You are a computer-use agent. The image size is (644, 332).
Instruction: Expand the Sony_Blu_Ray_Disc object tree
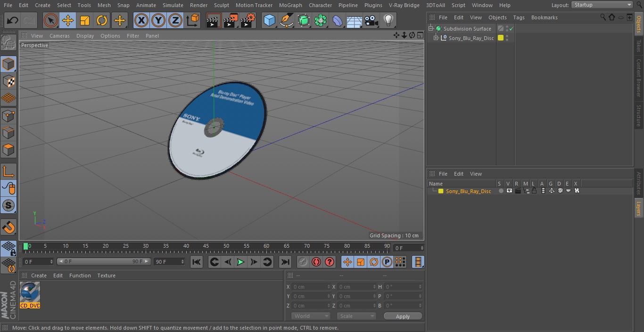coord(436,38)
